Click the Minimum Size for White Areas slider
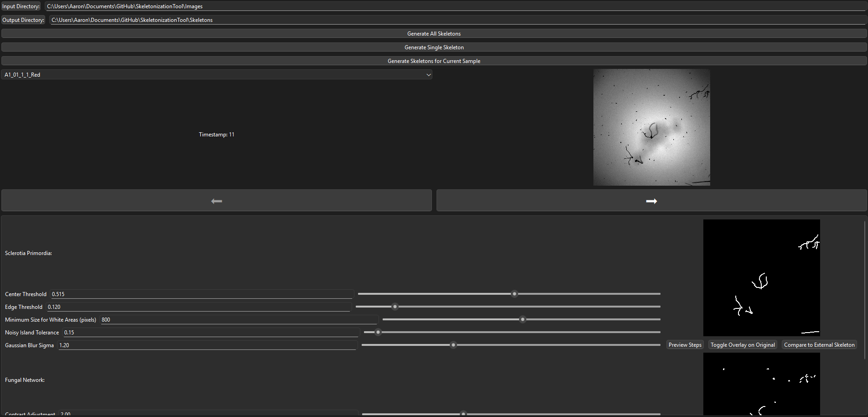The image size is (868, 417). [x=523, y=319]
